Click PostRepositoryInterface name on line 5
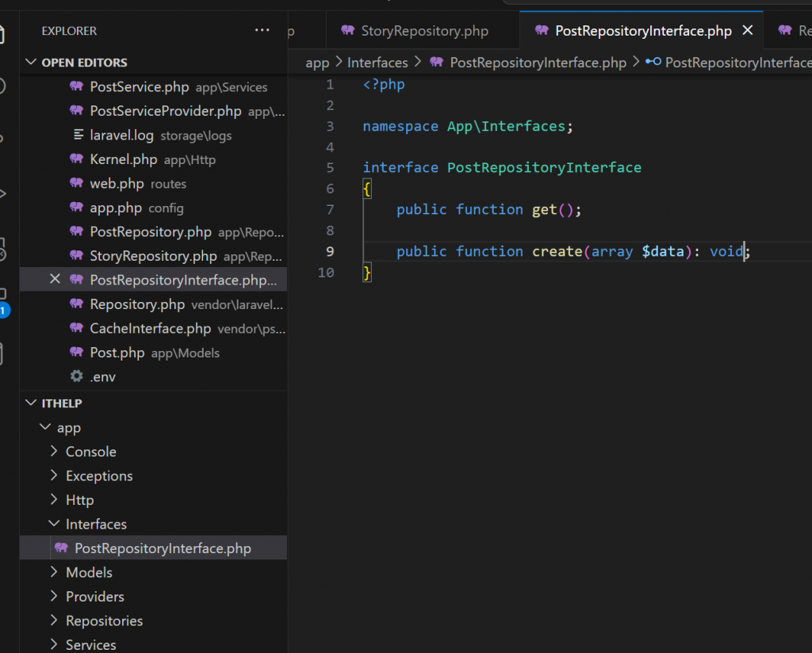The image size is (812, 653). click(x=544, y=168)
